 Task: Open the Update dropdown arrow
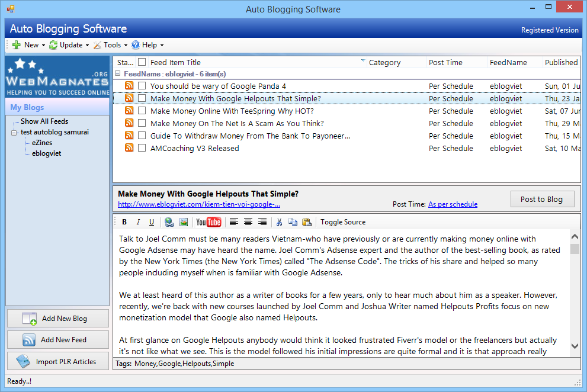pyautogui.click(x=87, y=46)
